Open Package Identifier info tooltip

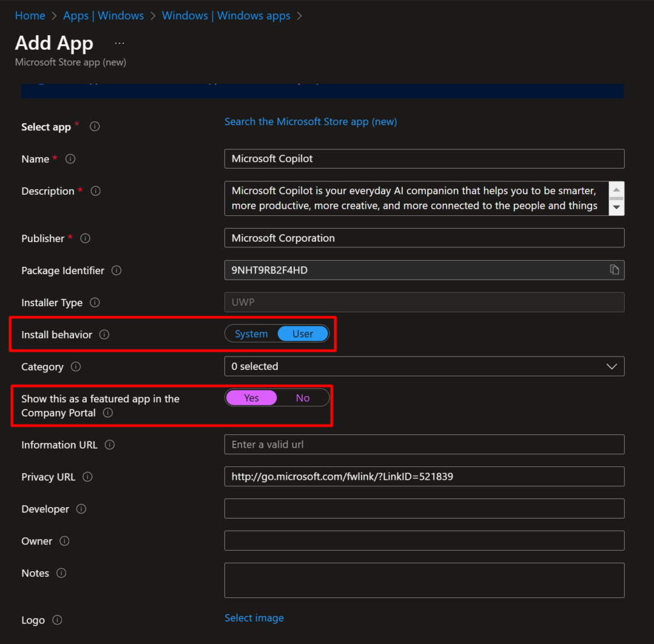[116, 270]
